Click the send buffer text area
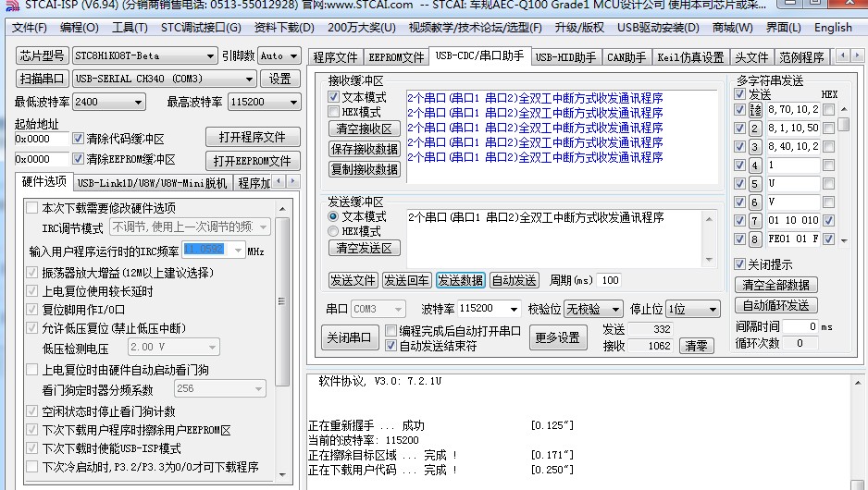The height and width of the screenshot is (490, 868). pyautogui.click(x=554, y=239)
